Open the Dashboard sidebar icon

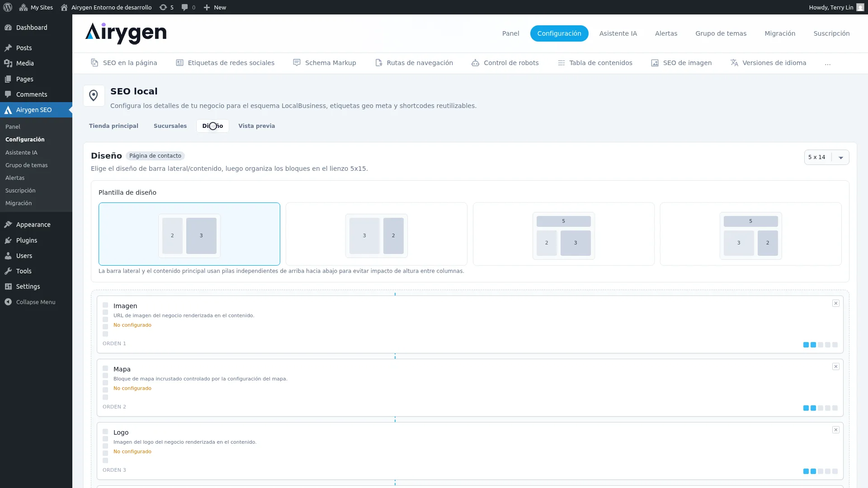pyautogui.click(x=8, y=28)
